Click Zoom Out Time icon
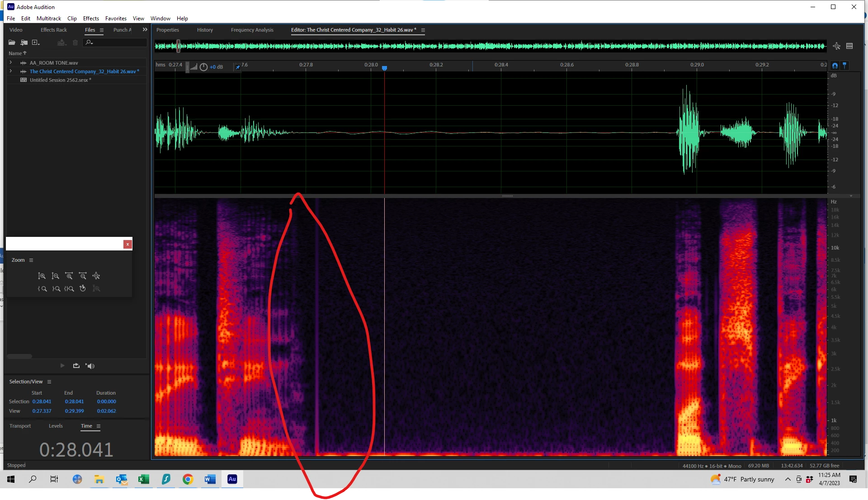The height and width of the screenshot is (500, 868). [x=82, y=276]
